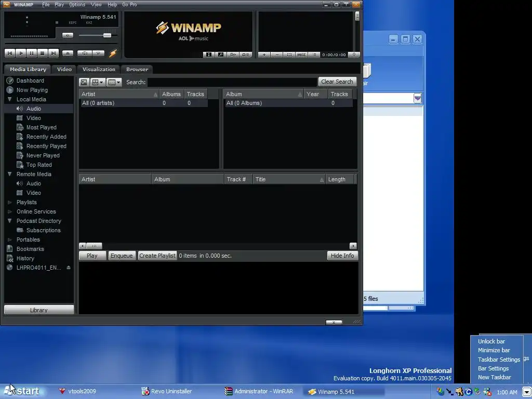Click the playlist remove (-) button
532x399 pixels.
[277, 55]
